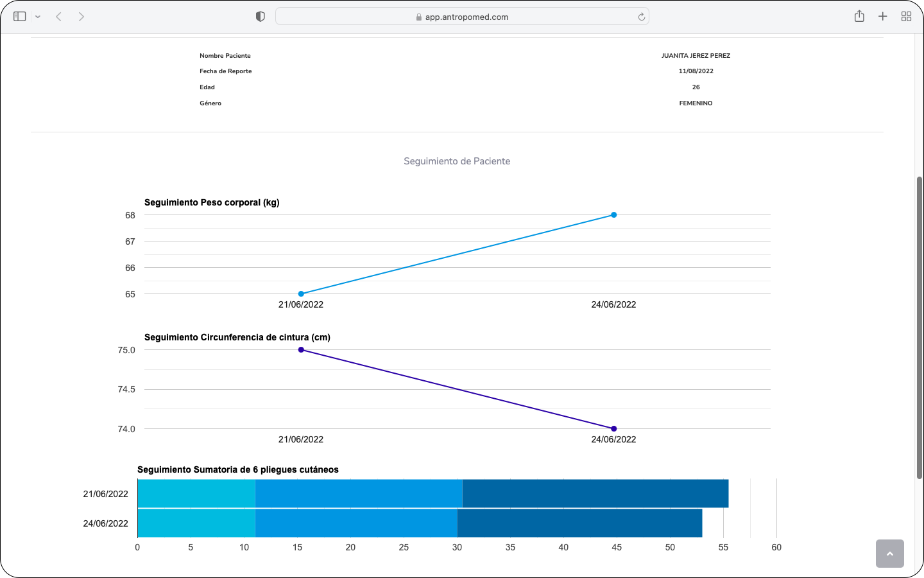This screenshot has height=578, width=924.
Task: Click the page vertical scrollbar thumb
Action: 920,328
